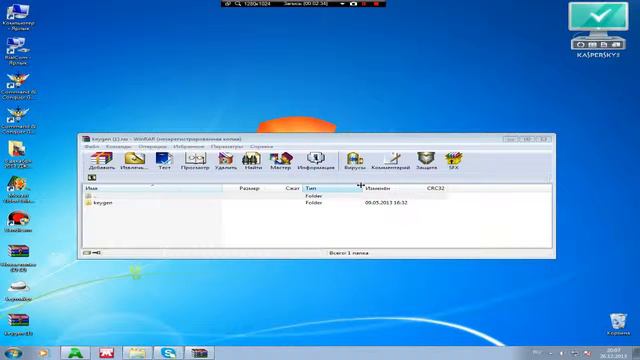Sort by the CRC32 column header
The width and height of the screenshot is (640, 360).
[x=436, y=188]
